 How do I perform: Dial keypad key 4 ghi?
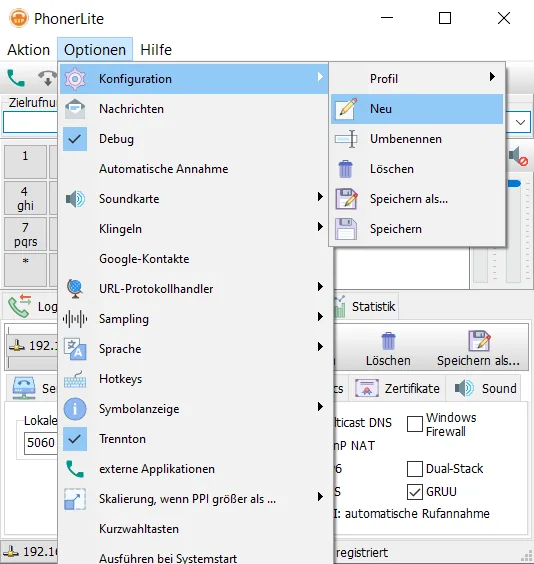point(25,198)
